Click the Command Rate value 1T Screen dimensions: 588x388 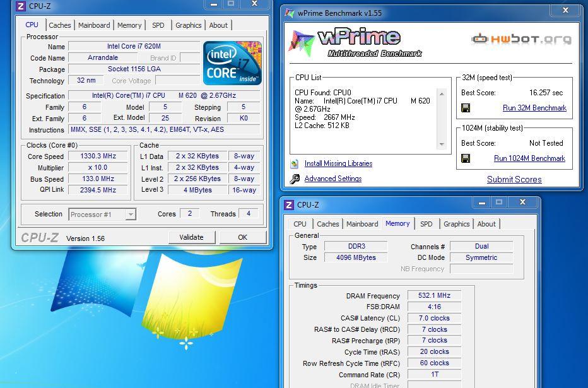point(434,374)
